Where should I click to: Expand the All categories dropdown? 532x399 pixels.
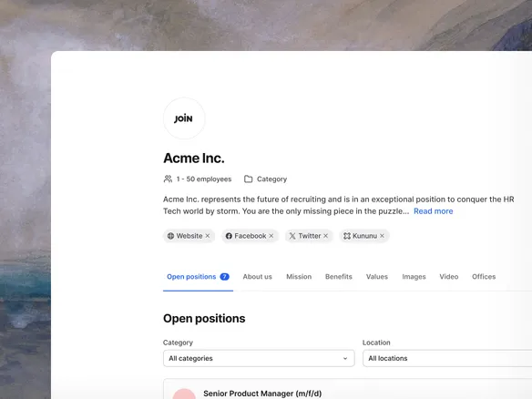(259, 358)
